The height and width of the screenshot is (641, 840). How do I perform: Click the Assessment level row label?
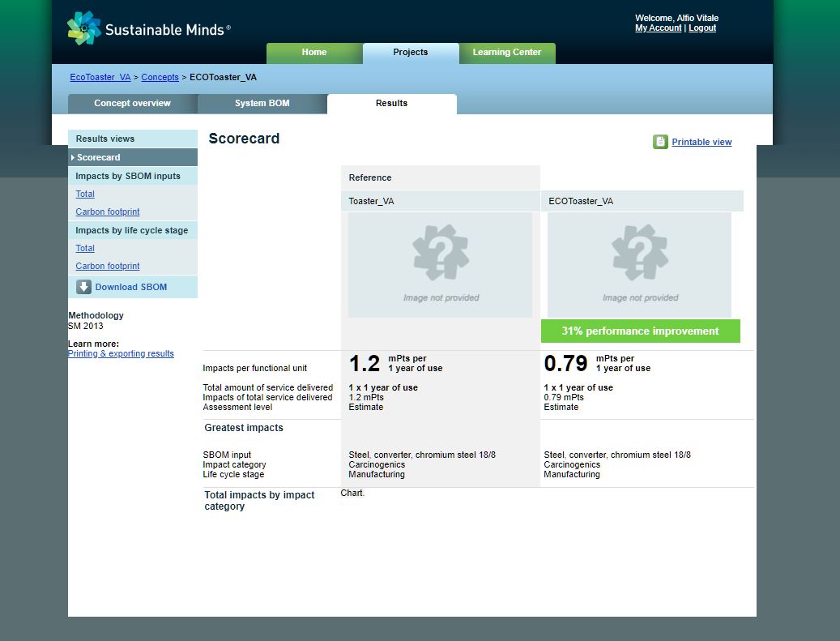point(237,408)
